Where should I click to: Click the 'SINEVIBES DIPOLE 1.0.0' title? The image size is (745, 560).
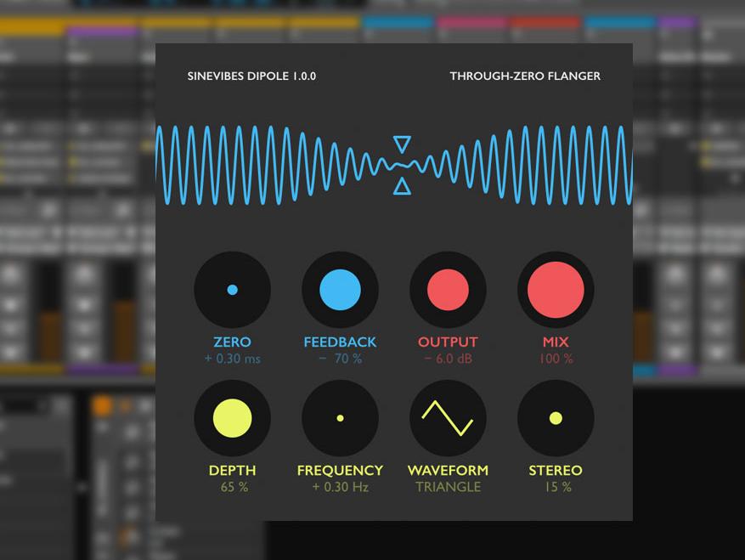(x=251, y=76)
